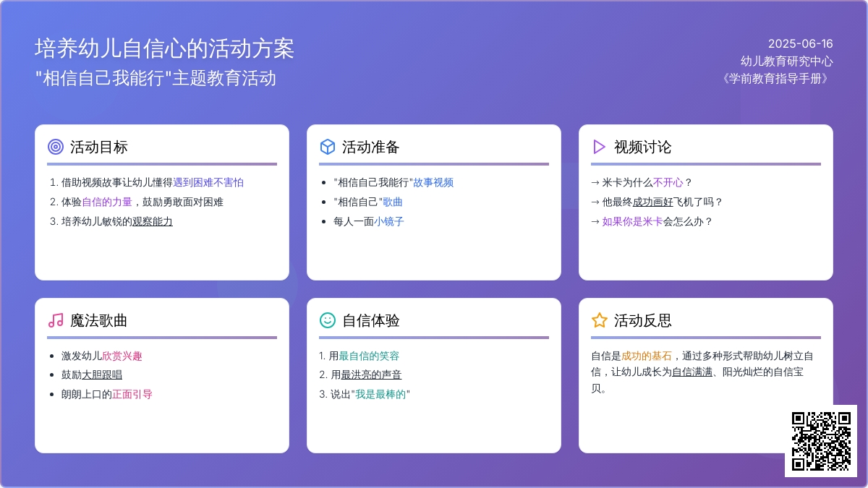This screenshot has height=488, width=868.
Task: Click the heading 自信体验
Action: pyautogui.click(x=371, y=320)
